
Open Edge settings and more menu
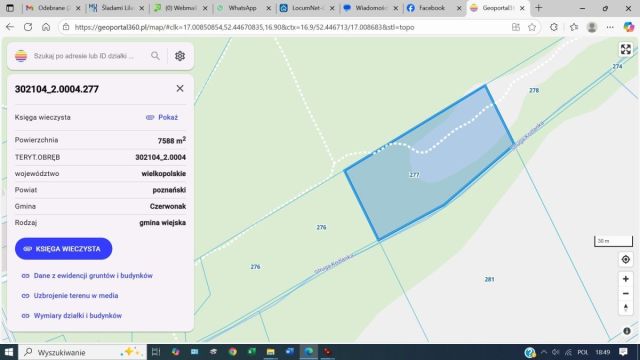[x=610, y=27]
